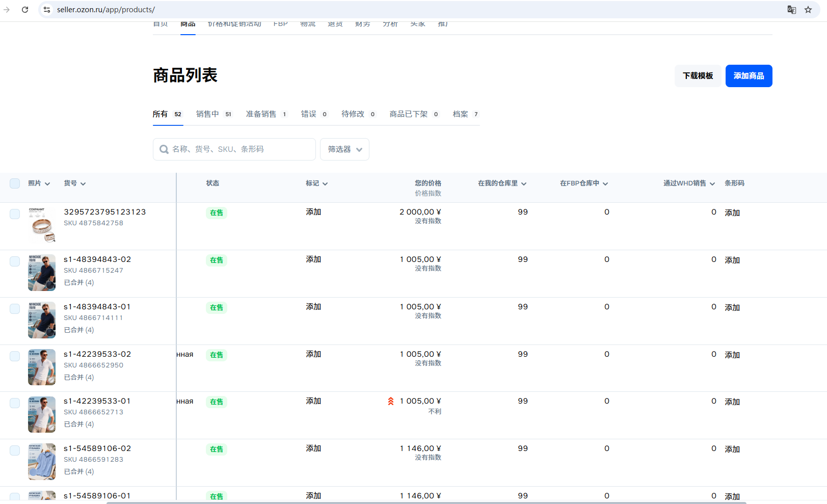Open site information icon in address bar
The width and height of the screenshot is (827, 504).
tap(47, 10)
